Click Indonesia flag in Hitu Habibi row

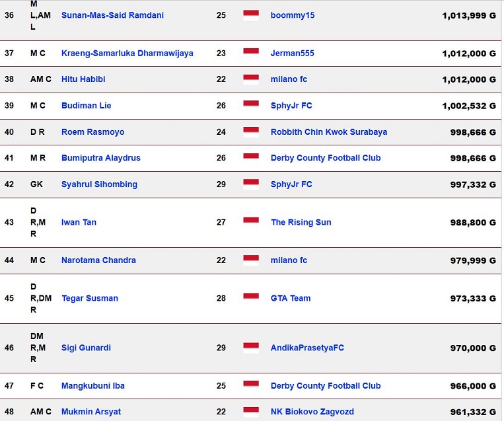point(251,79)
